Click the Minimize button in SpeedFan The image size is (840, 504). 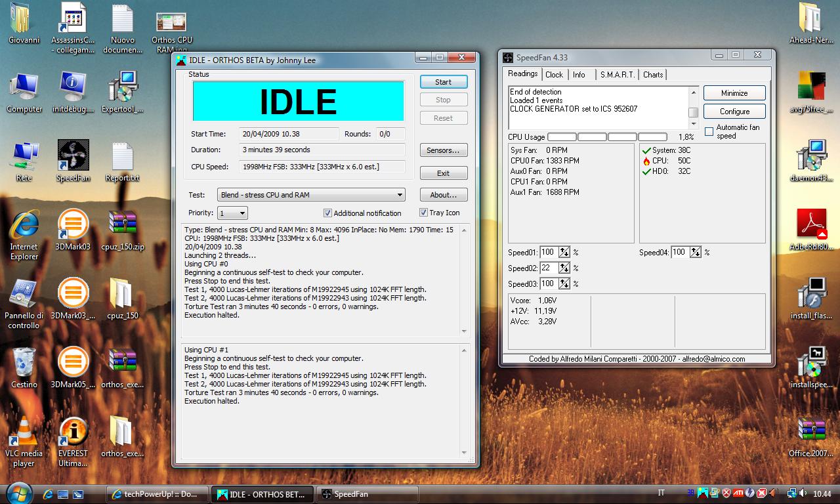[734, 93]
